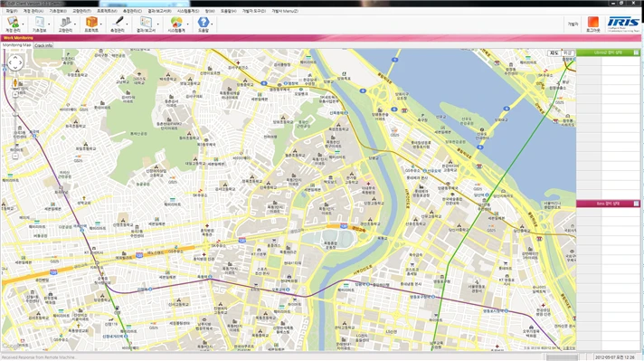Screen dimensions: 644x361
Task: Expand the 결과/보고서 toolbar dropdown arrow
Action: [x=157, y=24]
